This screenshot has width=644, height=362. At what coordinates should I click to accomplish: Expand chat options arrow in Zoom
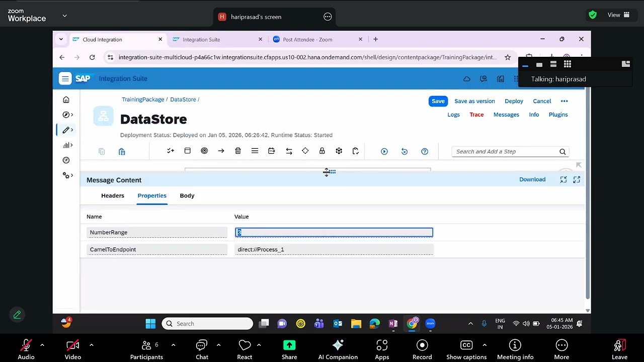pos(218,345)
